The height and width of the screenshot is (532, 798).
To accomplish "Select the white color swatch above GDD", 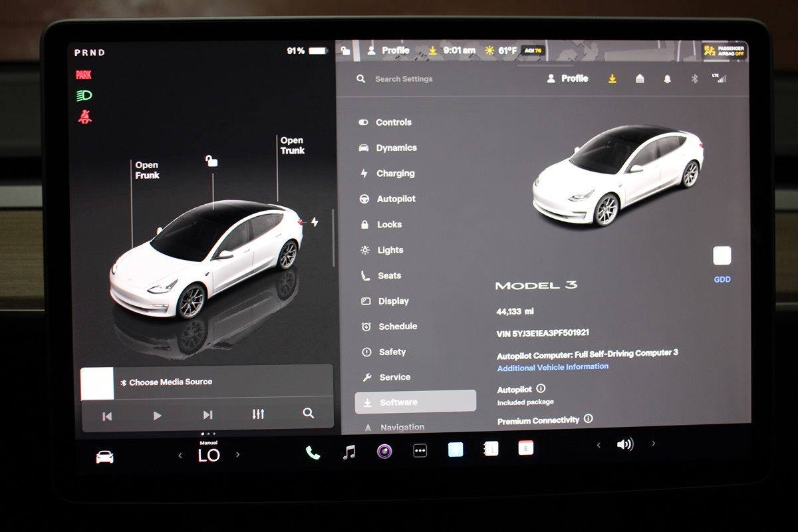I will coord(722,256).
